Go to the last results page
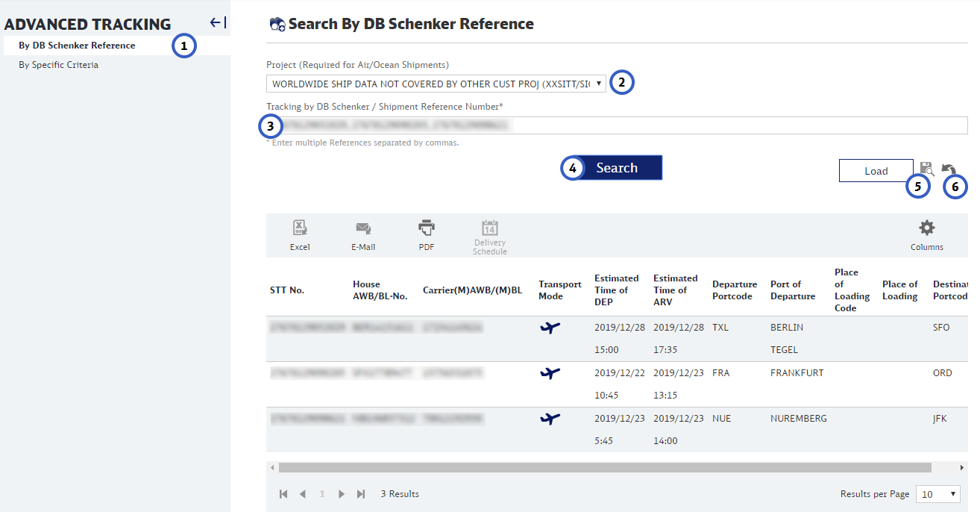This screenshot has height=512, width=980. [x=361, y=494]
